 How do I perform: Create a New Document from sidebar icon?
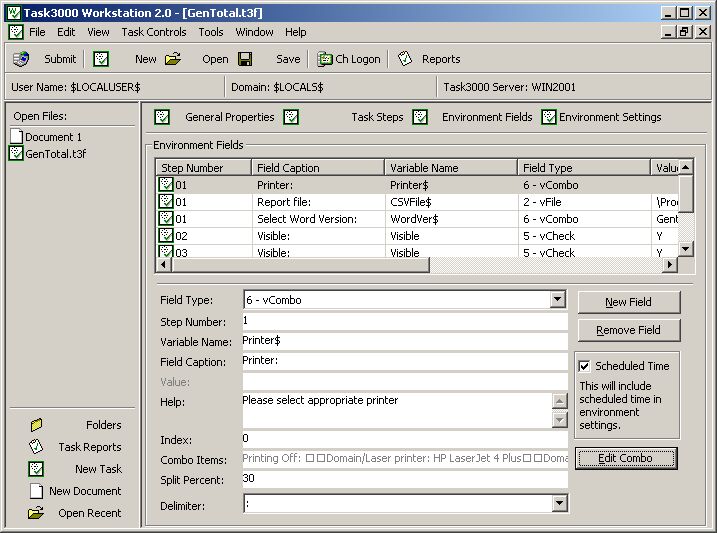pyautogui.click(x=37, y=491)
